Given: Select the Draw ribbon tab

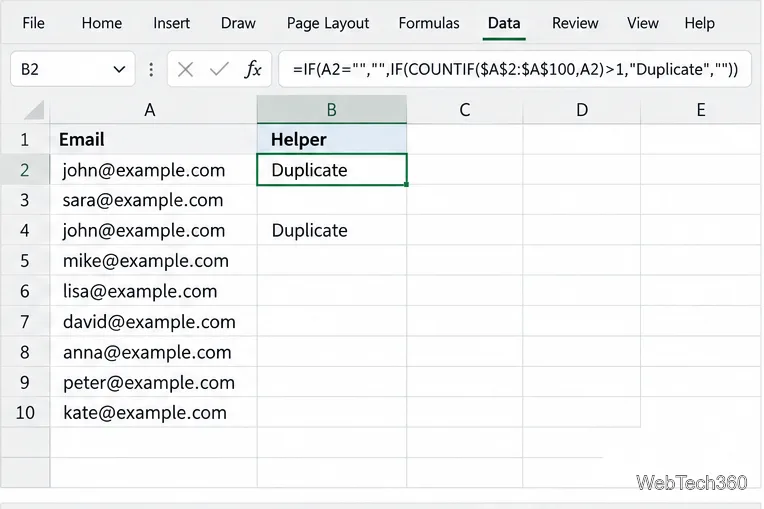Looking at the screenshot, I should click(238, 23).
